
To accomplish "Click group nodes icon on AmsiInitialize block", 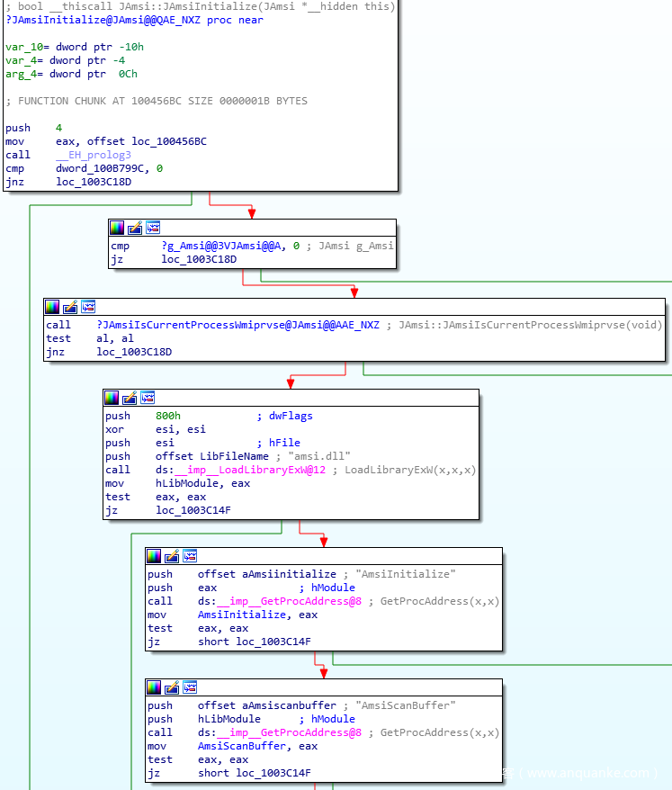I will [190, 556].
